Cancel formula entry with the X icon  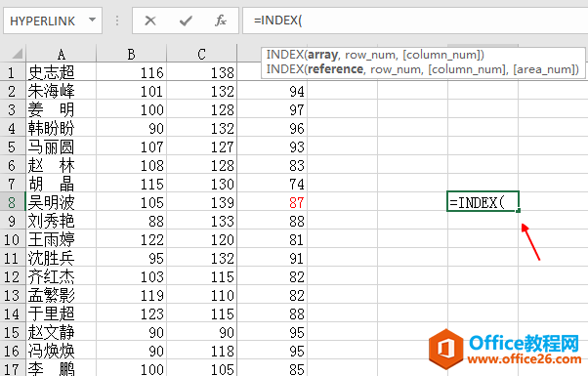point(150,21)
